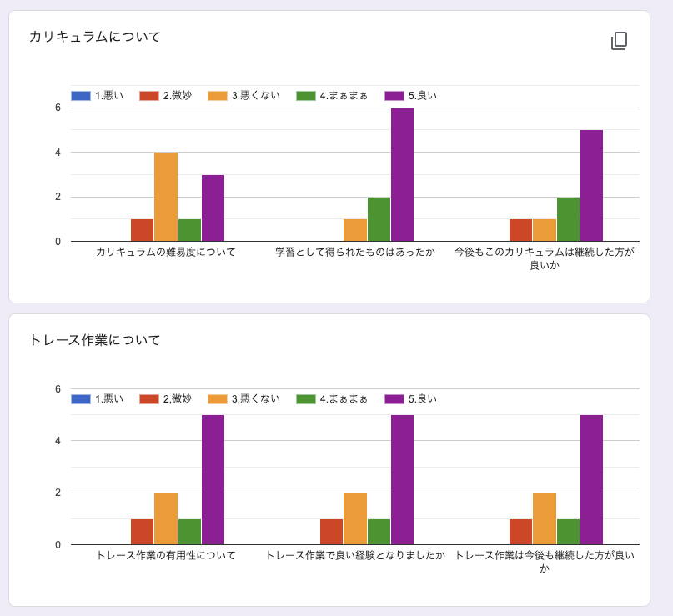Click green bar of トレース作業で良い経験となりましたか
Screen dimensions: 673x616
[x=379, y=532]
